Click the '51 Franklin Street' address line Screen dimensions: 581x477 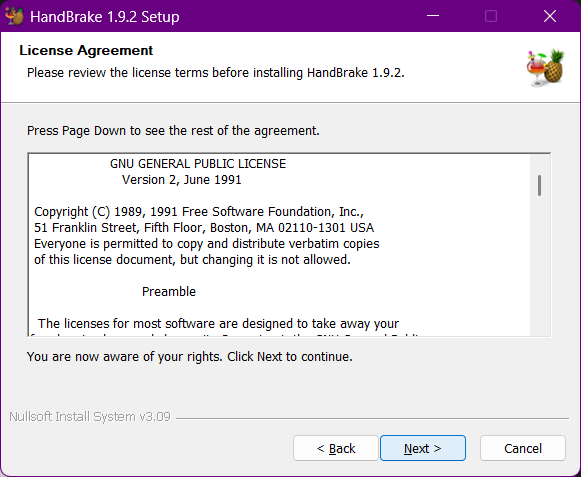[x=204, y=228]
